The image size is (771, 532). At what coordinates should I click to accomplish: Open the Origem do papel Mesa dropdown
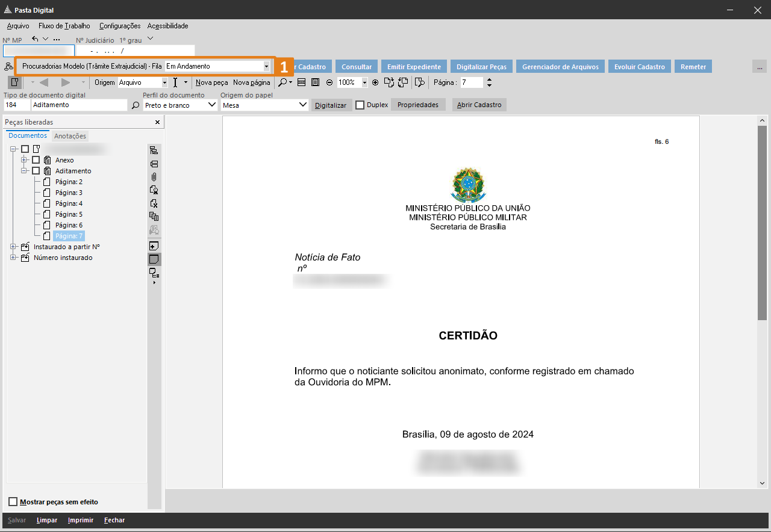[x=304, y=105]
